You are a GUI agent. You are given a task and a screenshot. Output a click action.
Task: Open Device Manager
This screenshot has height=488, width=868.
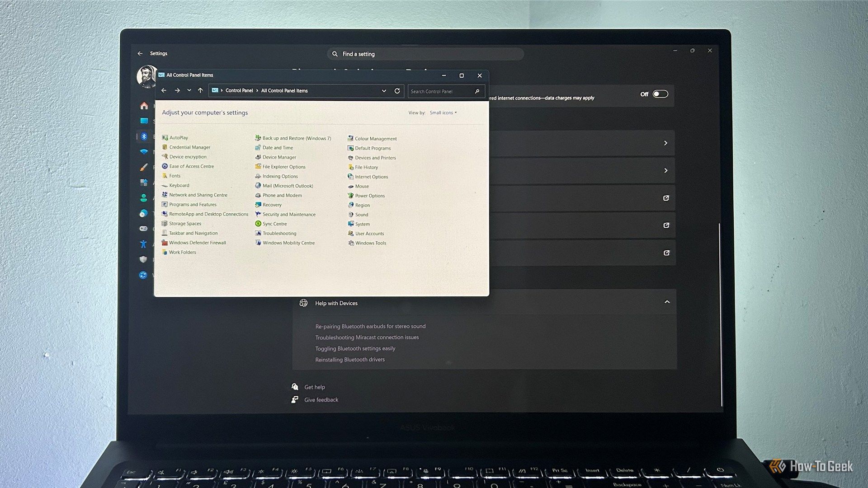click(275, 157)
